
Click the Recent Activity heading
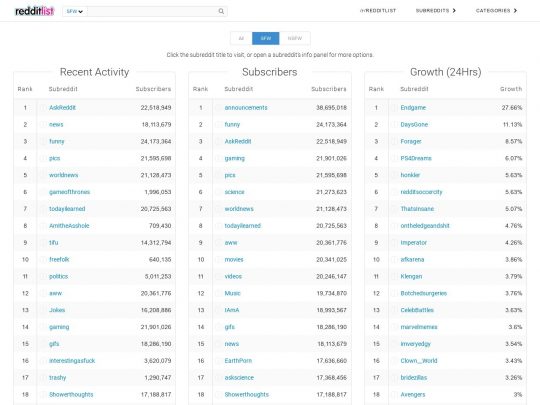pos(94,72)
